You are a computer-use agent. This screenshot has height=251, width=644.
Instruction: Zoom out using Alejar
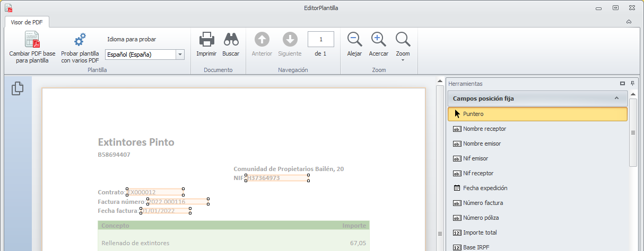[354, 44]
